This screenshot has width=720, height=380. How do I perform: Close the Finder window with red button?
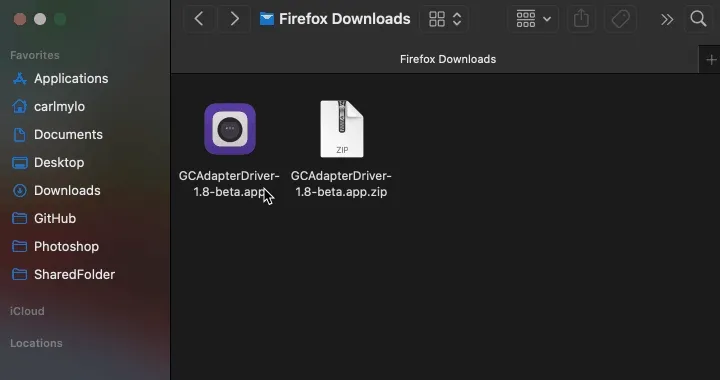[20, 19]
